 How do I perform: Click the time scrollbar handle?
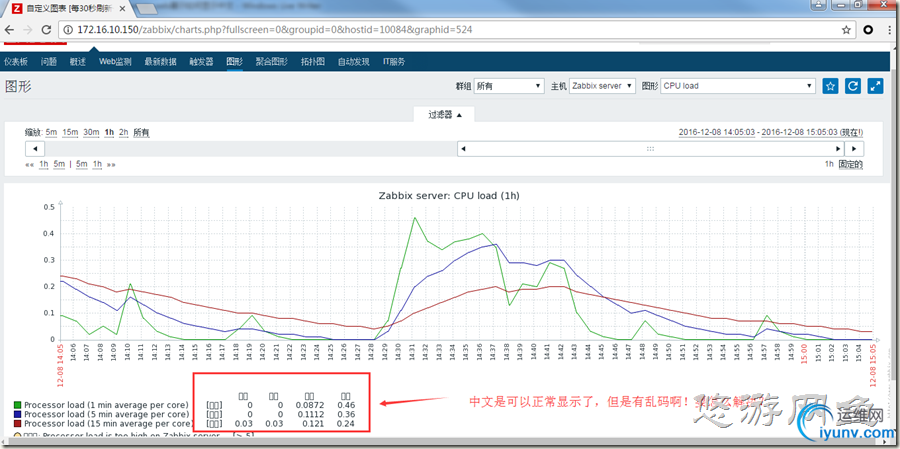click(651, 149)
